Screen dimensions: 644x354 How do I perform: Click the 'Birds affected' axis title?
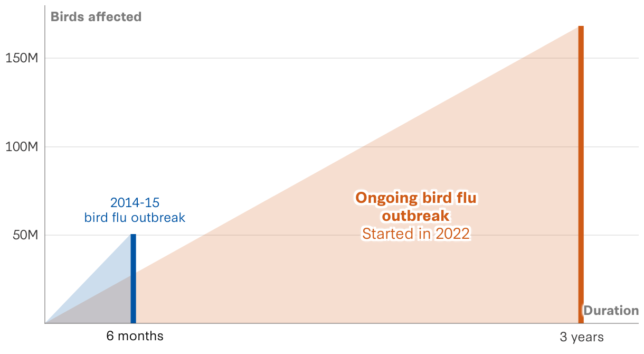pos(96,17)
